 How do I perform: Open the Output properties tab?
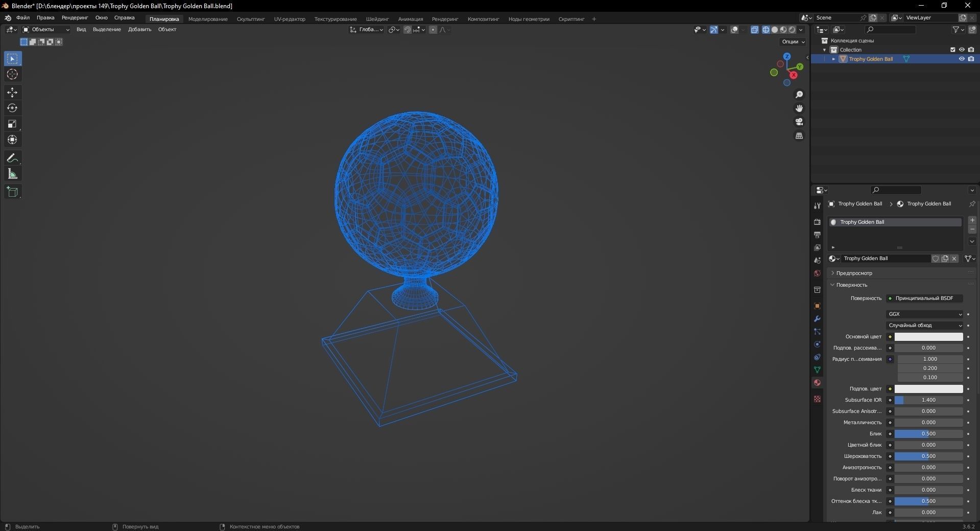pyautogui.click(x=817, y=235)
